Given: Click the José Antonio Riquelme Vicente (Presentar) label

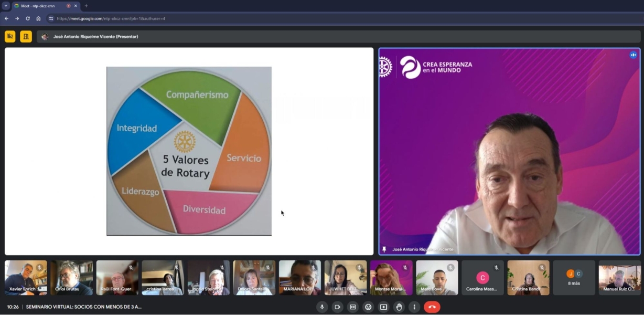Looking at the screenshot, I should point(95,37).
